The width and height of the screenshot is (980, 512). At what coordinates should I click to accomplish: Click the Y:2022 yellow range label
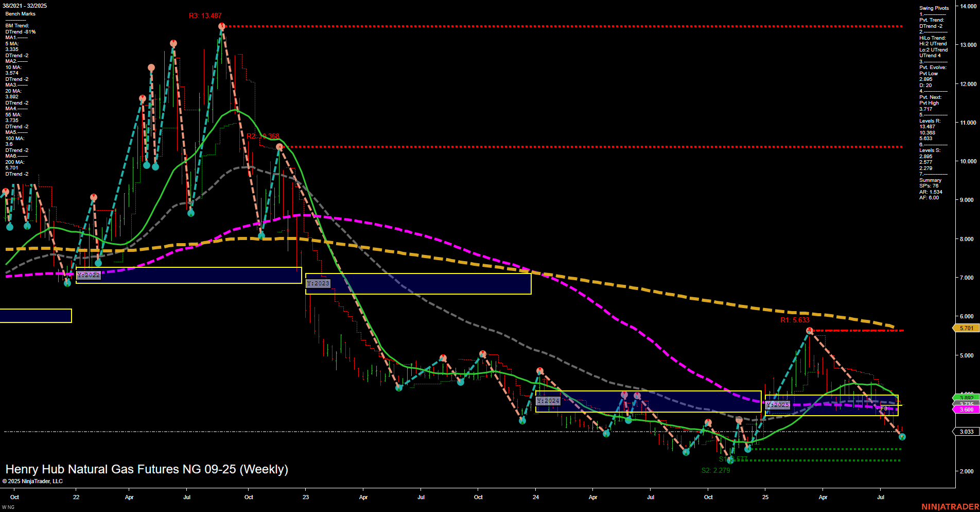(89, 275)
